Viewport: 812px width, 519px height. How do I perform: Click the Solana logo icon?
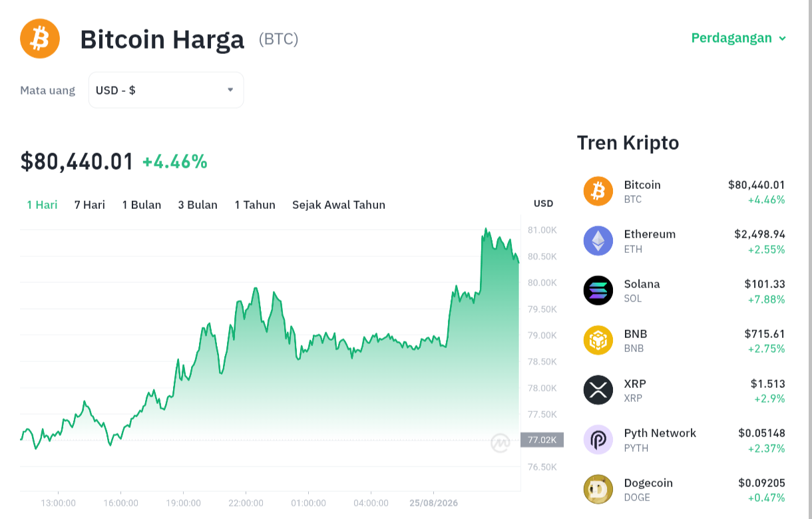(x=598, y=291)
